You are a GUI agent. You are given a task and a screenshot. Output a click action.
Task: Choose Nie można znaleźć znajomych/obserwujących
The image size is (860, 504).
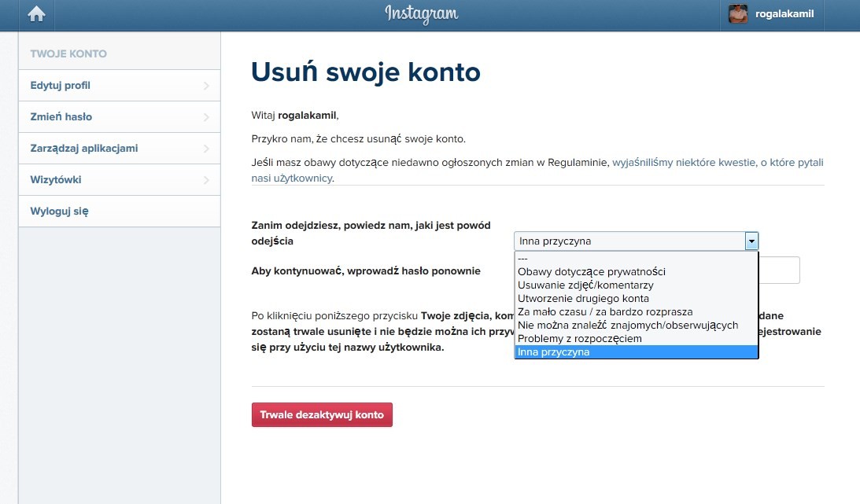[637, 326]
